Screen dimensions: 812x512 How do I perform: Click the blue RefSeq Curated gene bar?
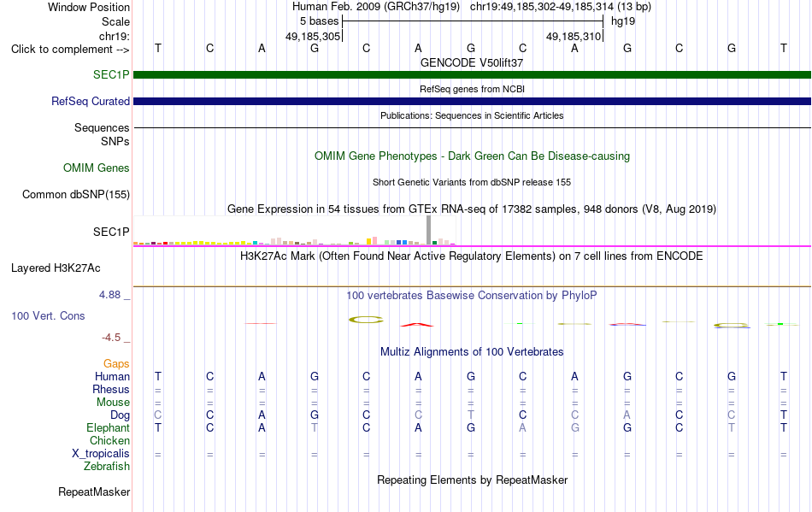472,102
